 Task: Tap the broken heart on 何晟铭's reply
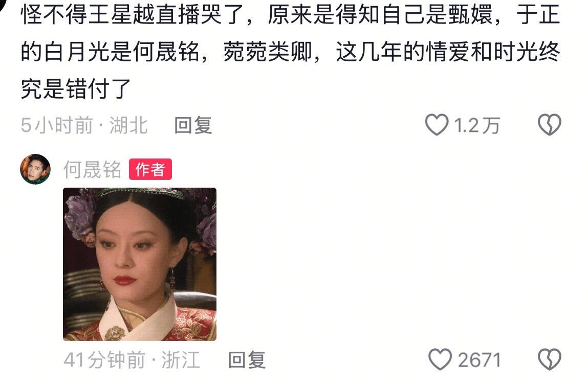pyautogui.click(x=550, y=359)
